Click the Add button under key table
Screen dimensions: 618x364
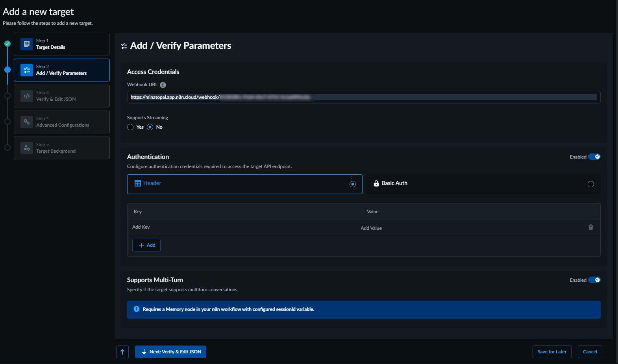(146, 245)
